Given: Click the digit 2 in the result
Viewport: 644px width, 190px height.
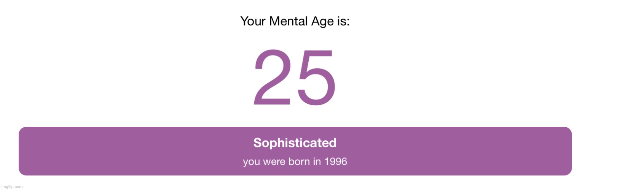Looking at the screenshot, I should 273,78.
